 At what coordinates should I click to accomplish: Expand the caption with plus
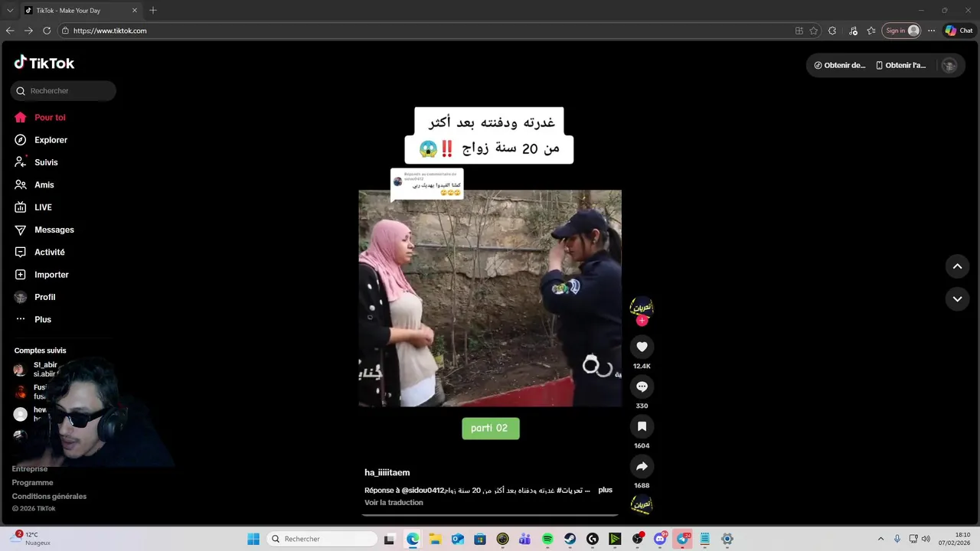[605, 490]
